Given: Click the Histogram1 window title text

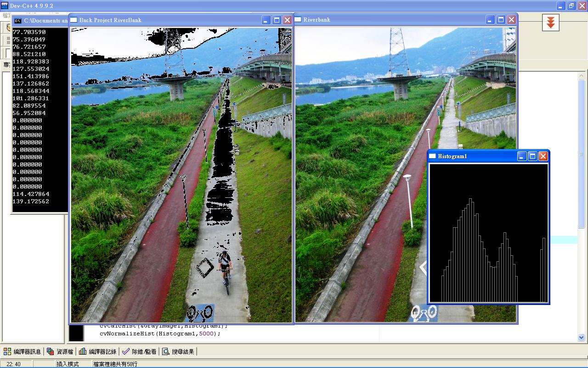Looking at the screenshot, I should [x=452, y=156].
